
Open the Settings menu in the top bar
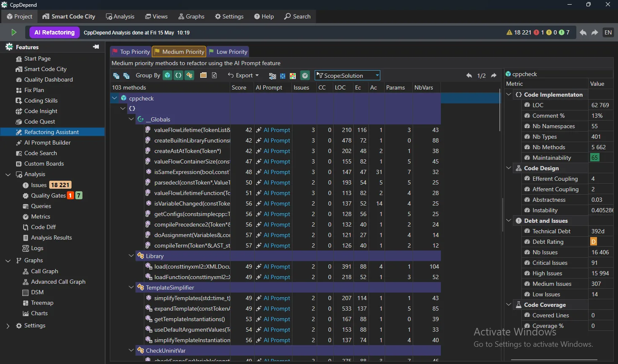tap(229, 16)
